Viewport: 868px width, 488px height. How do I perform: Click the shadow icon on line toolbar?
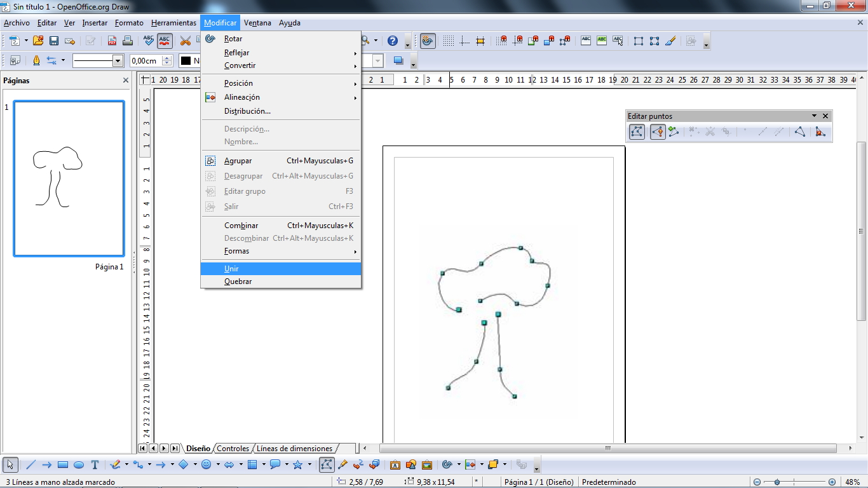(398, 60)
